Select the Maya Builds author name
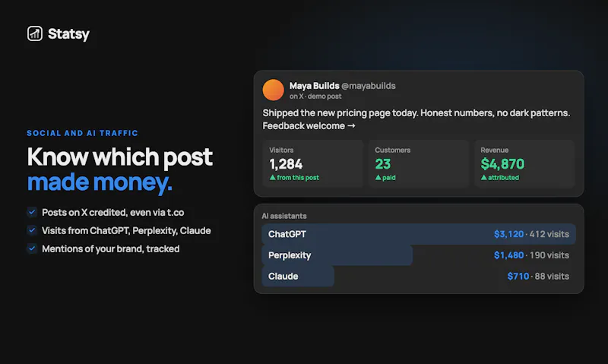The height and width of the screenshot is (364, 608). (x=314, y=86)
